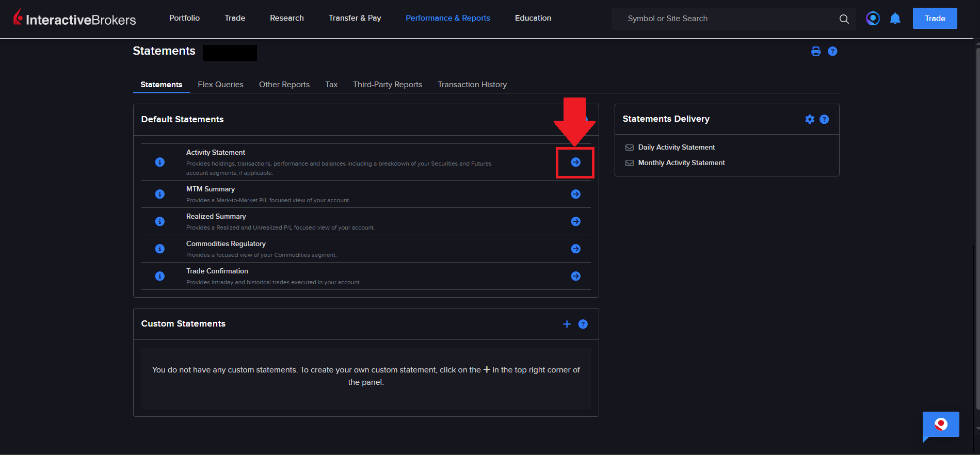Screen dimensions: 980x455
Task: Switch to the Other Reports tab
Action: pos(284,85)
